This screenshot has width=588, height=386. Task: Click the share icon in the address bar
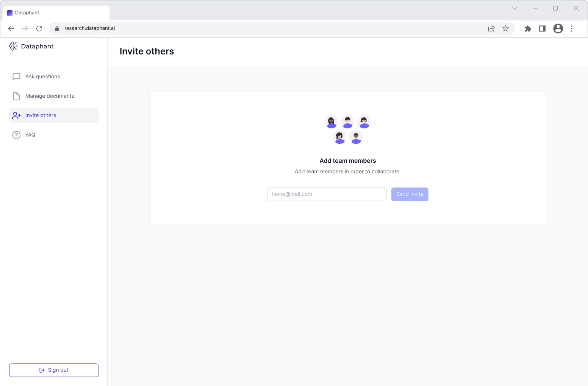pos(491,28)
